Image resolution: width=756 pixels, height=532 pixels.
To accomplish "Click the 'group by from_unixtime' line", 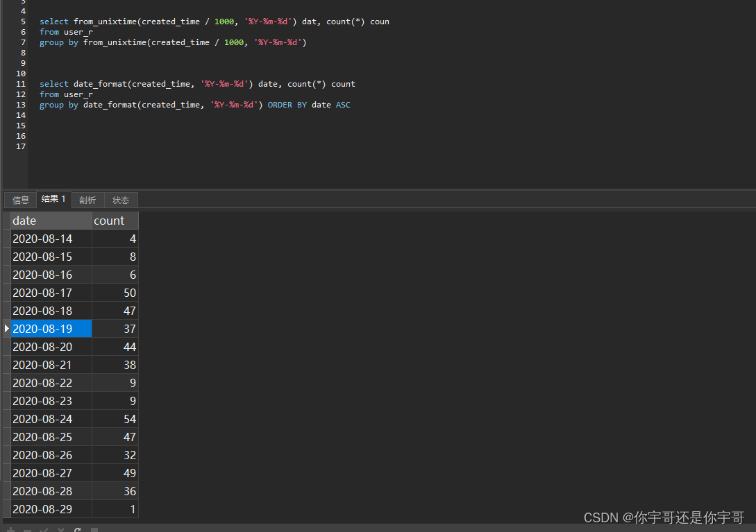I will [173, 42].
